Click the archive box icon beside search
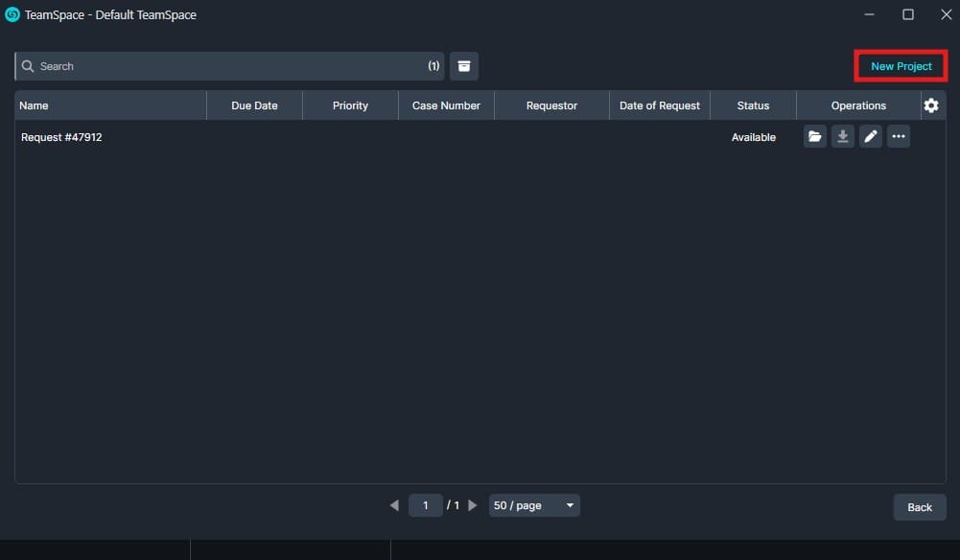 (x=464, y=66)
